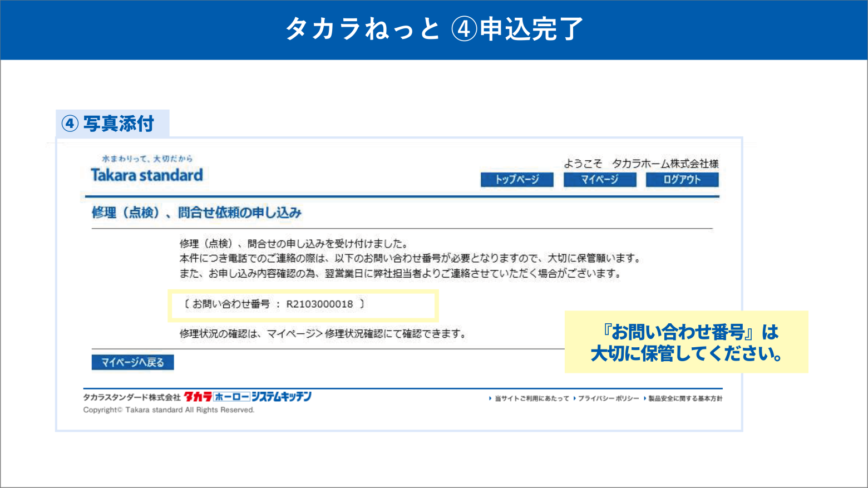Click the タカラスタンダード株式会社 footer text

[132, 397]
